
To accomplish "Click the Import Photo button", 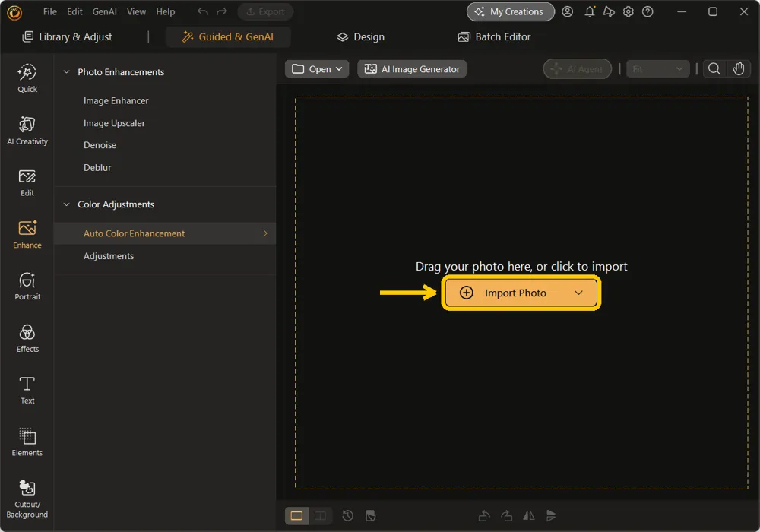I will pyautogui.click(x=521, y=293).
